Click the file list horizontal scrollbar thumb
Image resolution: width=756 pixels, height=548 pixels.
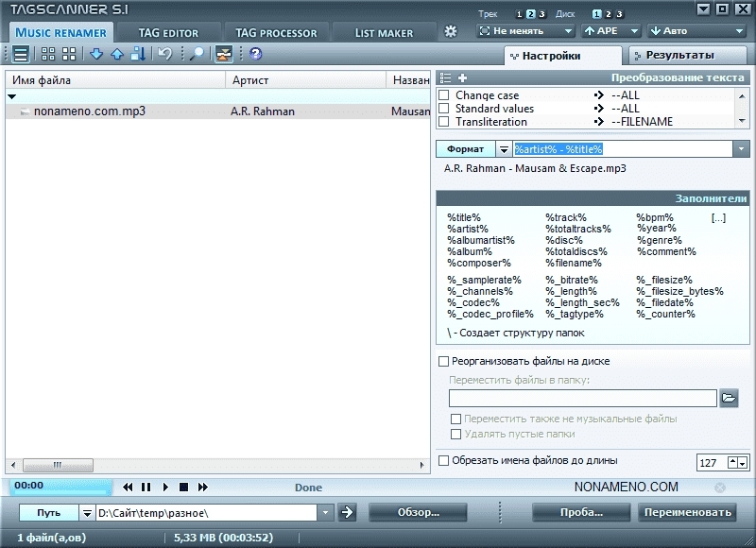click(x=58, y=465)
